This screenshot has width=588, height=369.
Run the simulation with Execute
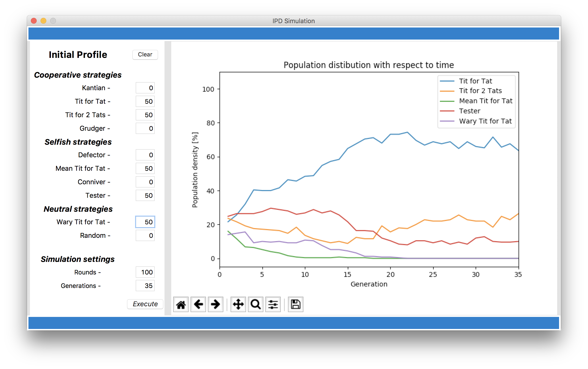(x=145, y=304)
